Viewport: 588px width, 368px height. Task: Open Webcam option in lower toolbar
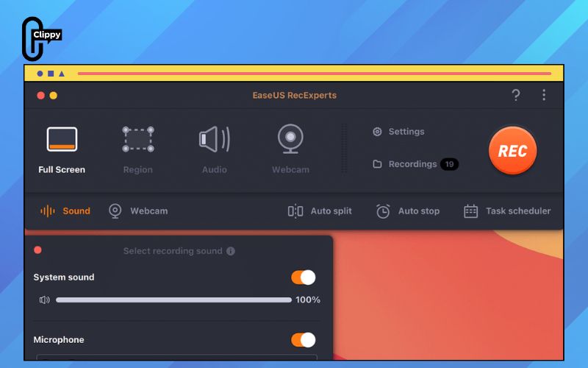tap(138, 211)
